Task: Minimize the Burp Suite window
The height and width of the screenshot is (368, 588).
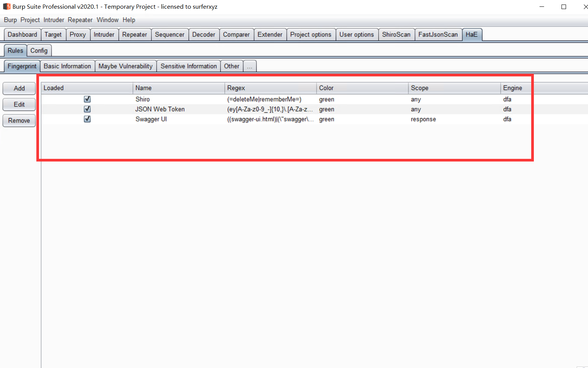Action: [542, 6]
